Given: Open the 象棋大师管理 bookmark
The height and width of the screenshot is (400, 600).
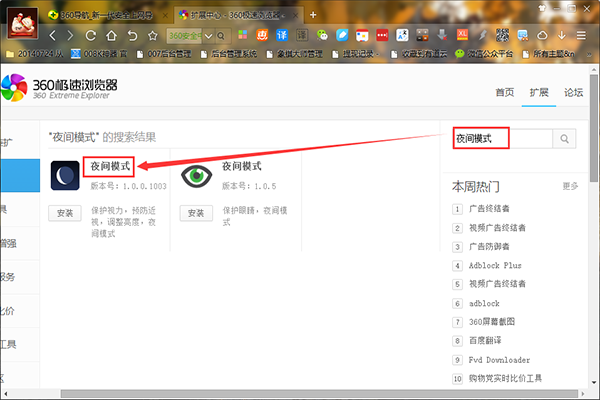Looking at the screenshot, I should click(x=295, y=54).
